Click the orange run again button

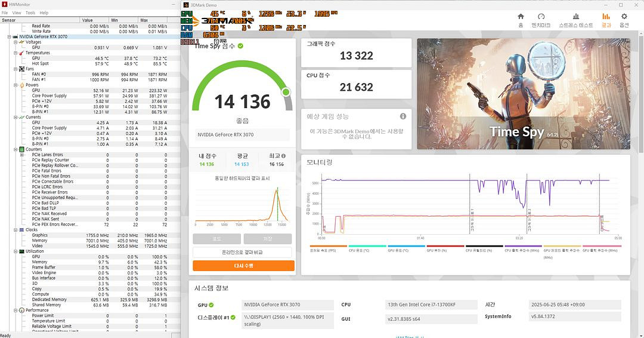click(x=243, y=266)
